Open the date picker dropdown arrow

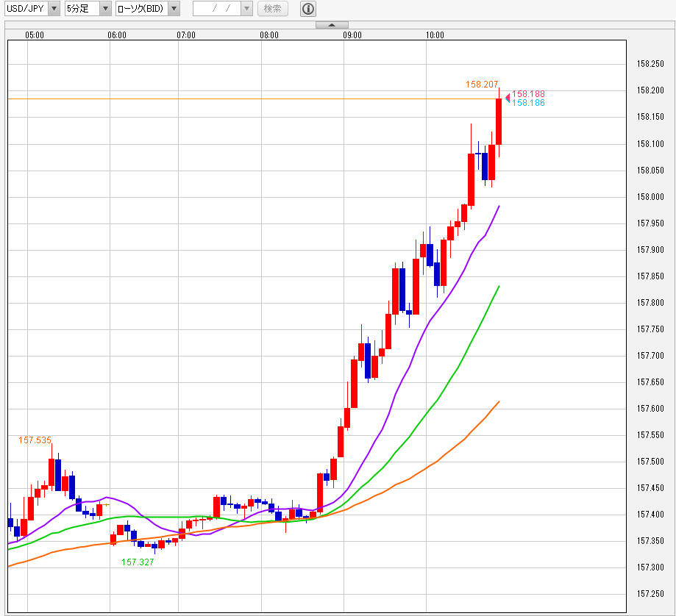point(246,9)
